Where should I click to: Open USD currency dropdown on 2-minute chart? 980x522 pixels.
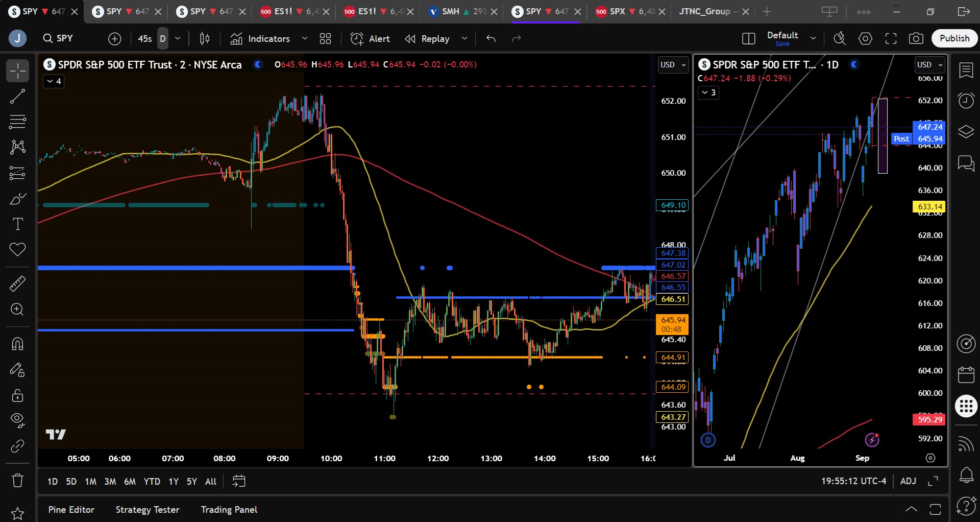coord(673,65)
